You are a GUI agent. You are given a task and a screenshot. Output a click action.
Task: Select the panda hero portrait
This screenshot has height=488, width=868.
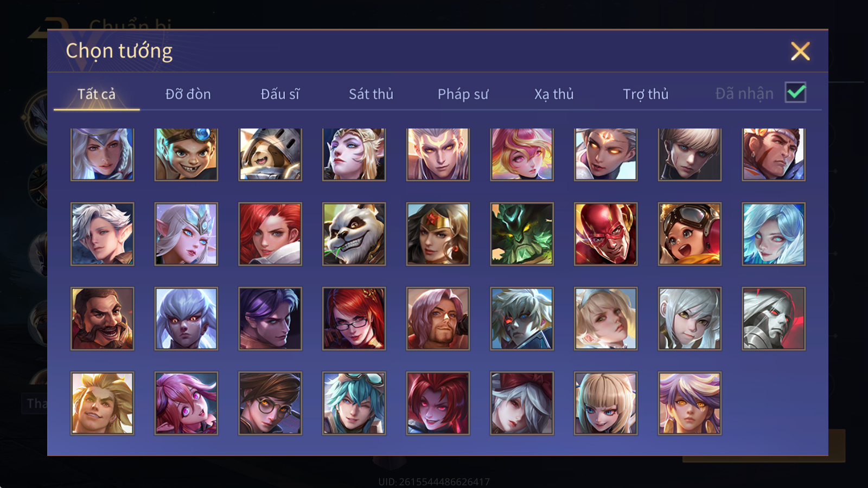point(354,234)
